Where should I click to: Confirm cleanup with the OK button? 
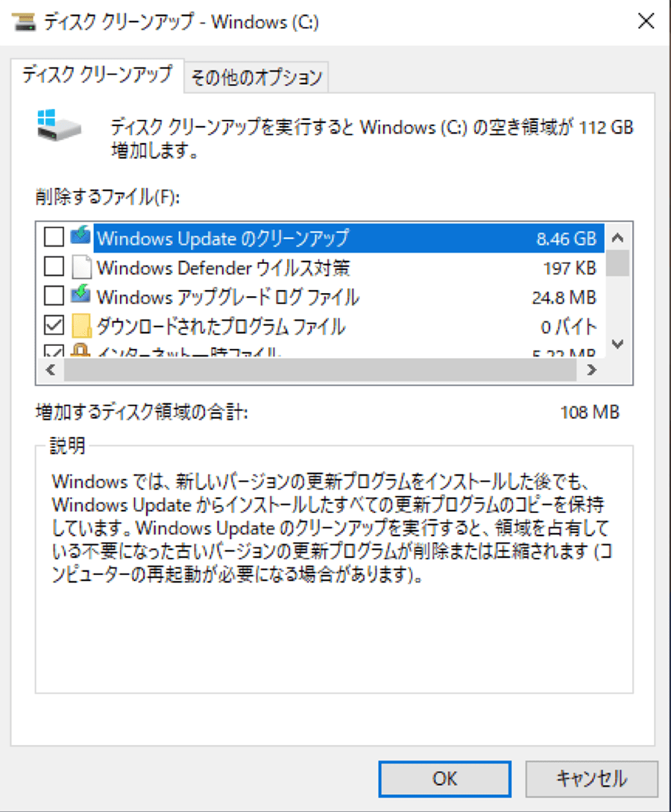pyautogui.click(x=445, y=778)
